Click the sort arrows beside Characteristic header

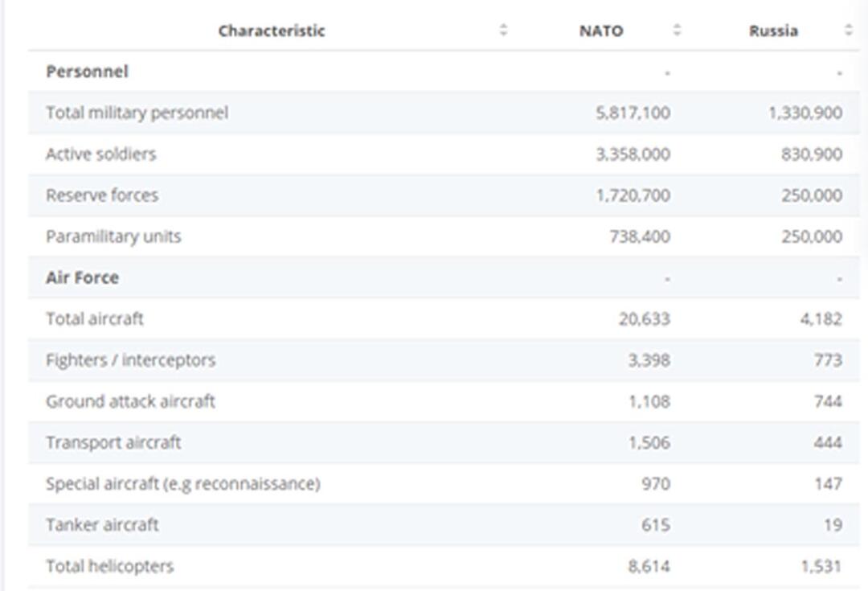[503, 31]
